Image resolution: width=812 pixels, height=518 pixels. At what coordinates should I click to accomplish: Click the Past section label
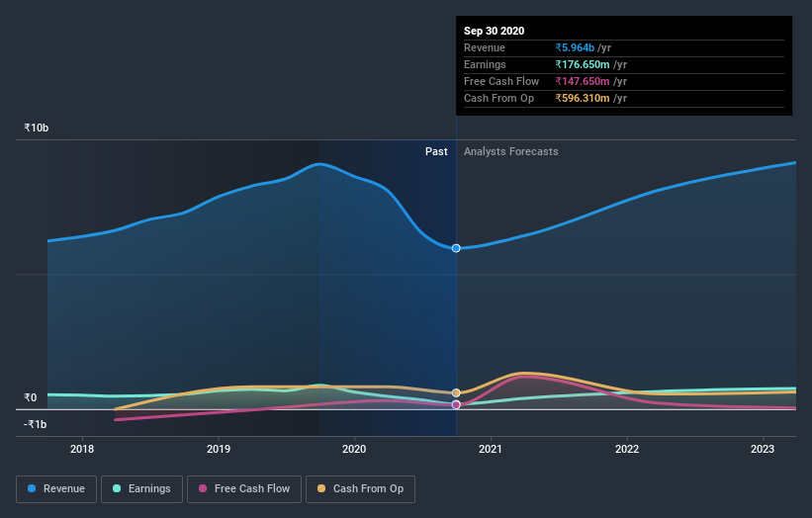tap(436, 151)
